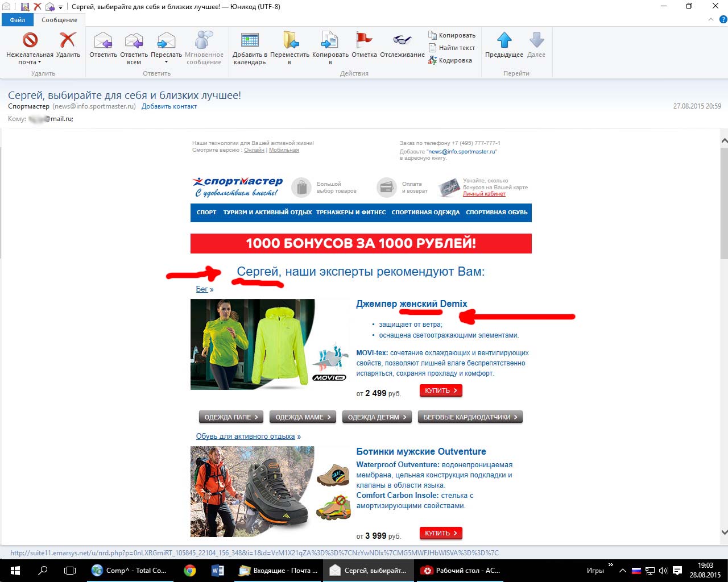Open Найти текст search tool
Screen dimensions: 728x582
[x=452, y=48]
